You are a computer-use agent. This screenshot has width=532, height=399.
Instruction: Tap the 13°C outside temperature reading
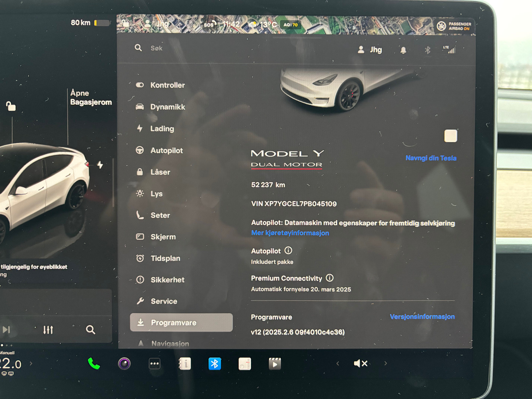(x=268, y=25)
